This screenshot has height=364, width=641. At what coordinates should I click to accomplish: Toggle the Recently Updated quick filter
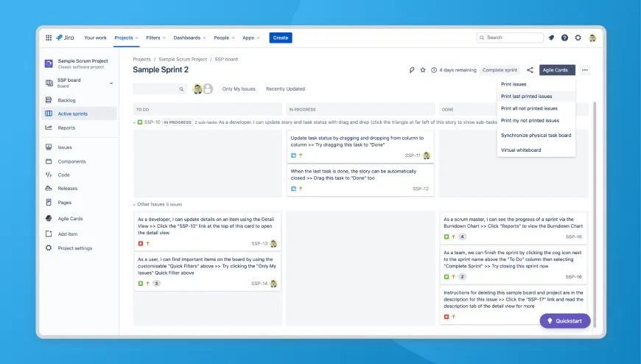[285, 89]
